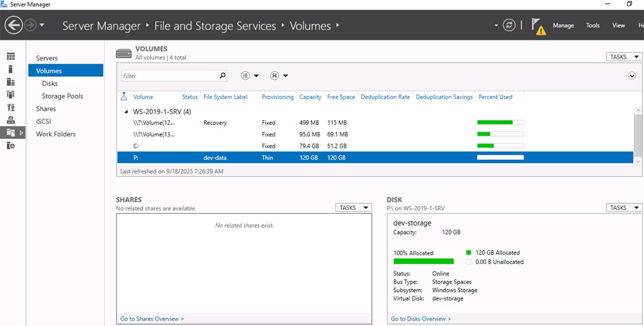
Task: Click the File and Storage Services rail icon
Action: point(11,132)
